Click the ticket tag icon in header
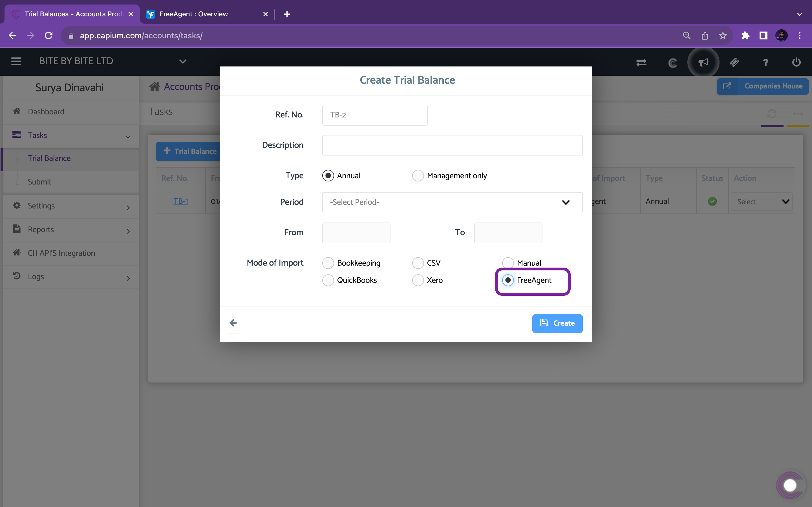 click(734, 62)
